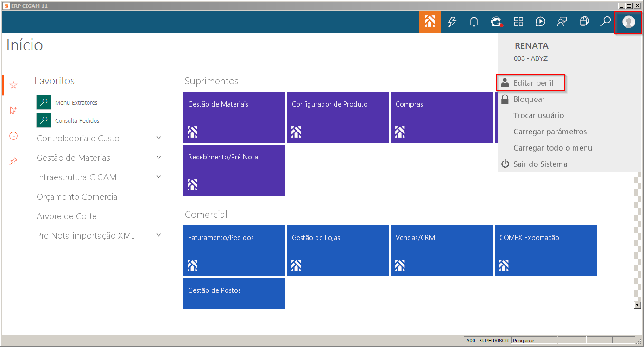Open the Faturamento/Pedidos tile

pos(234,251)
